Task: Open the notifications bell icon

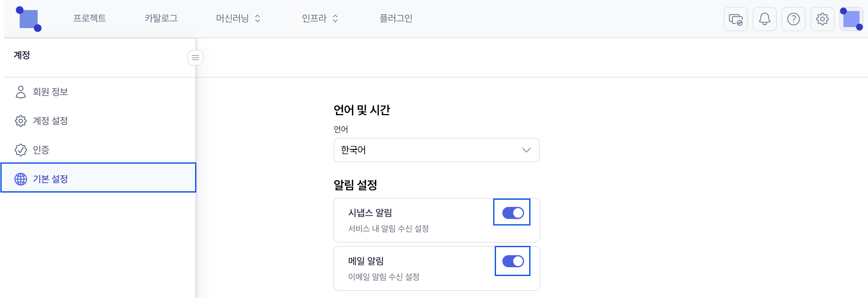Action: 765,19
